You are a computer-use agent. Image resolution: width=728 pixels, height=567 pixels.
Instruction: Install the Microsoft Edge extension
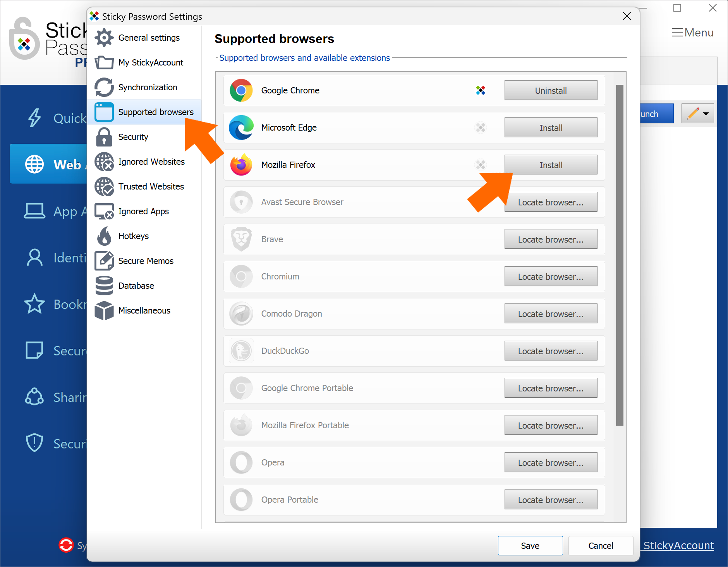551,128
